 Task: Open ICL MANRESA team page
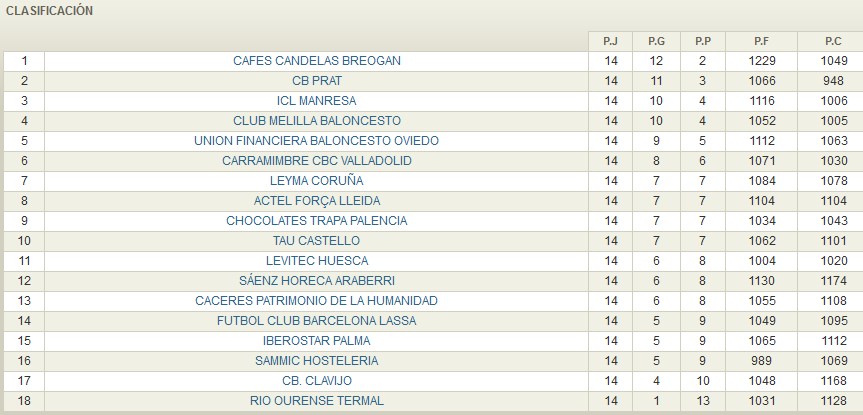tap(316, 101)
